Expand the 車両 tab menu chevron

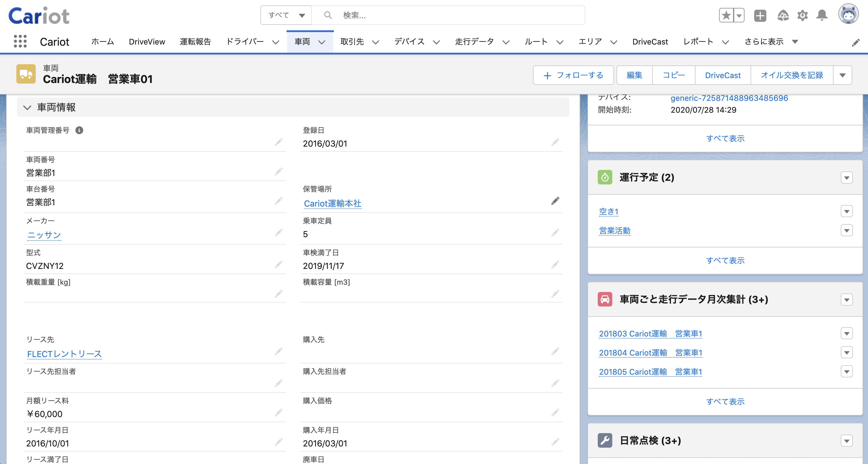coord(322,42)
